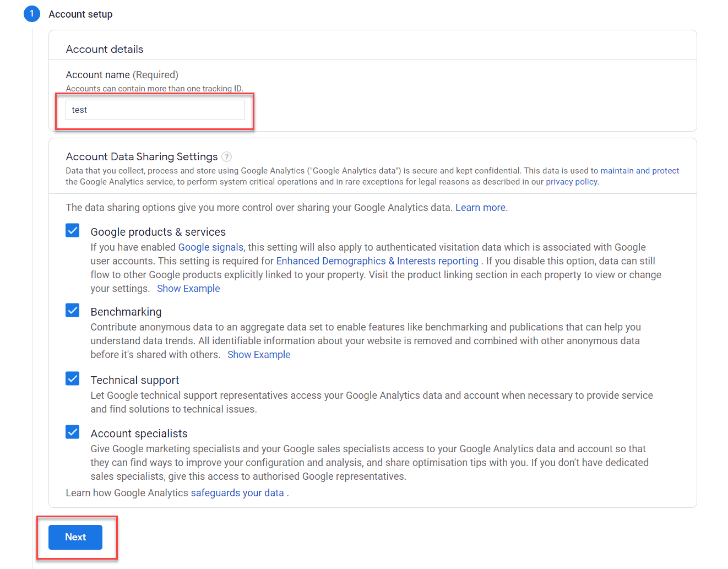Open the Google signals link

click(x=210, y=247)
